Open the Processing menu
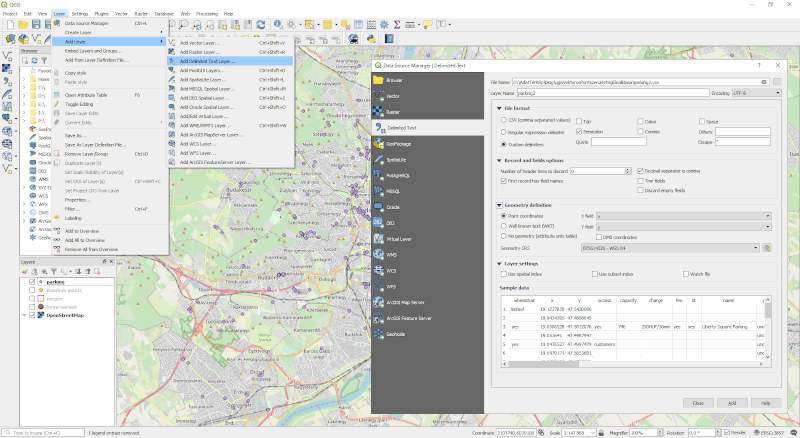The image size is (800, 438). (x=207, y=14)
